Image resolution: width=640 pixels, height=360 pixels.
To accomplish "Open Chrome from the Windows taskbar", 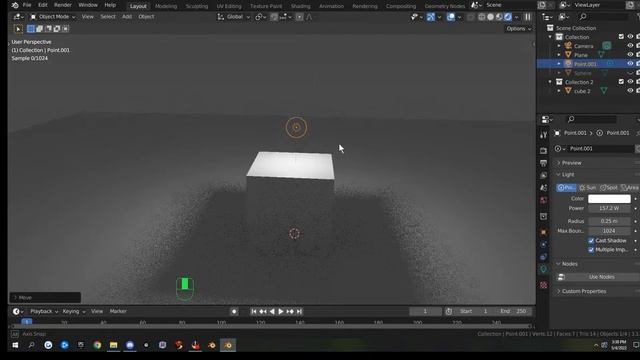I will click(x=97, y=345).
